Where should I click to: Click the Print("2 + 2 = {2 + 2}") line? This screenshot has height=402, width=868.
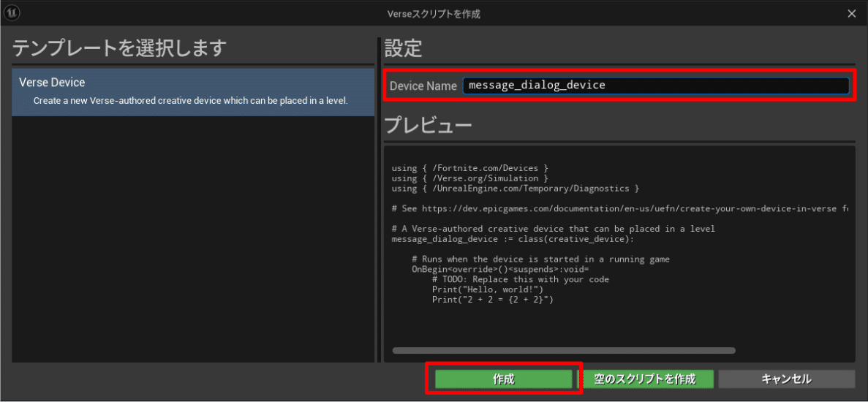[493, 300]
